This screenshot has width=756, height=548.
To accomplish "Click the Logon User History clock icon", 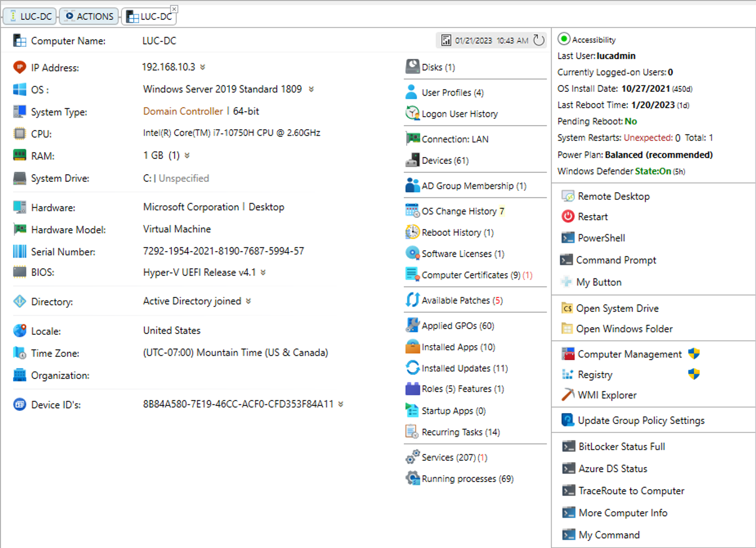I will coord(412,113).
